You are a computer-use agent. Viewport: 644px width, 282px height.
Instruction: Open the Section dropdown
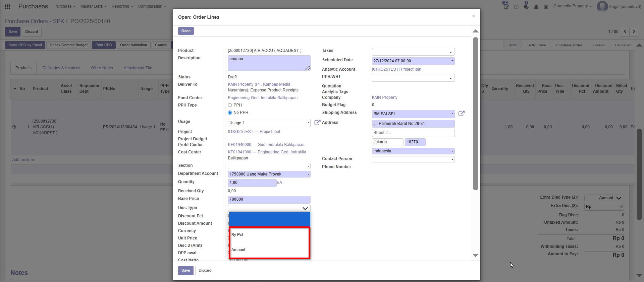(269, 166)
